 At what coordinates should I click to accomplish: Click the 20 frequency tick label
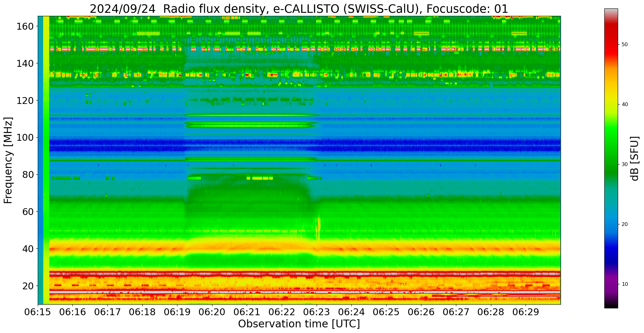pos(28,286)
